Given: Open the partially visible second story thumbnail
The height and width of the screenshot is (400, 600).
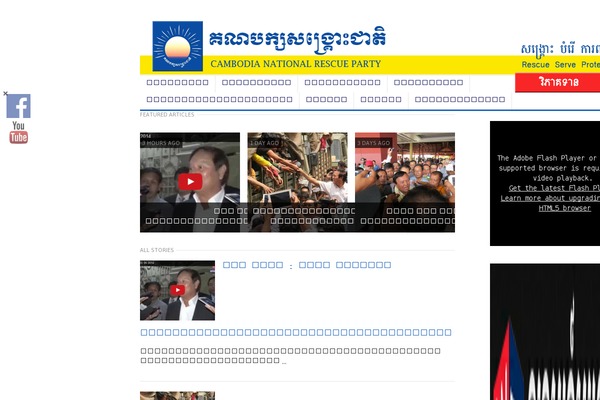Looking at the screenshot, I should [177, 395].
